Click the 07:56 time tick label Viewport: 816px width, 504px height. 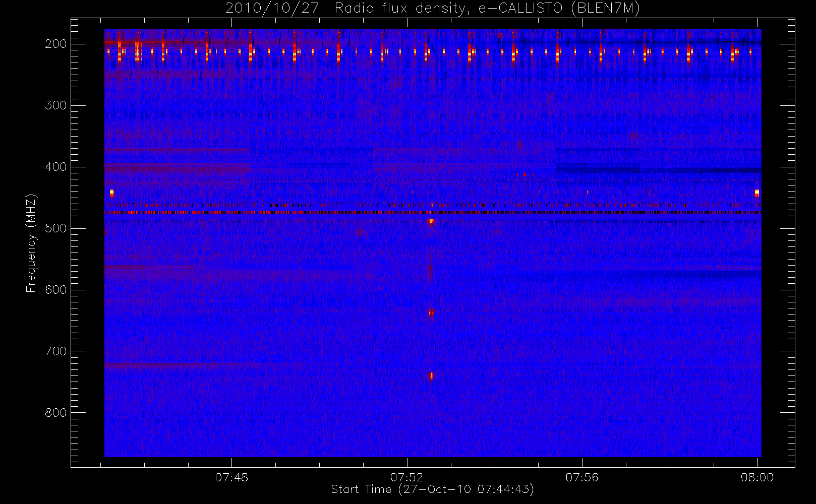coord(582,477)
